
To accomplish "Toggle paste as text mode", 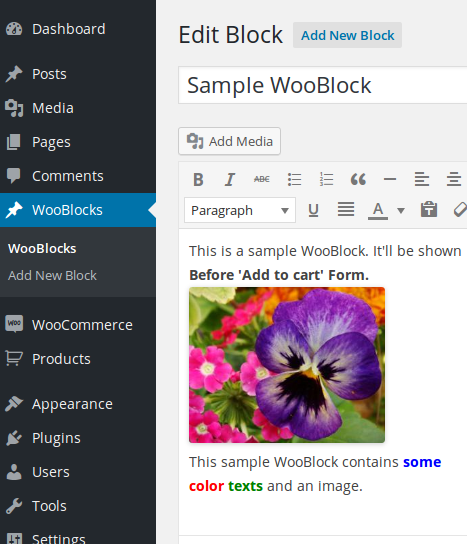I will 429,210.
